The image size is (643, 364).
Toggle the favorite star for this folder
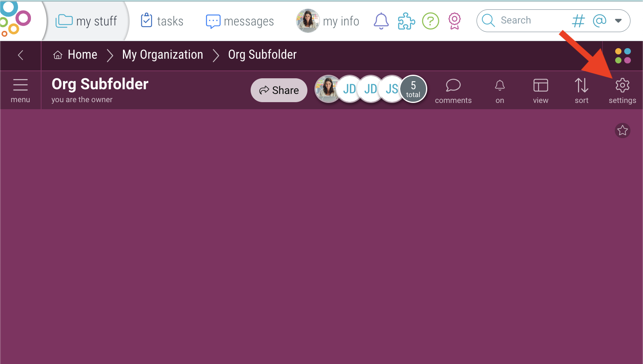coord(622,130)
